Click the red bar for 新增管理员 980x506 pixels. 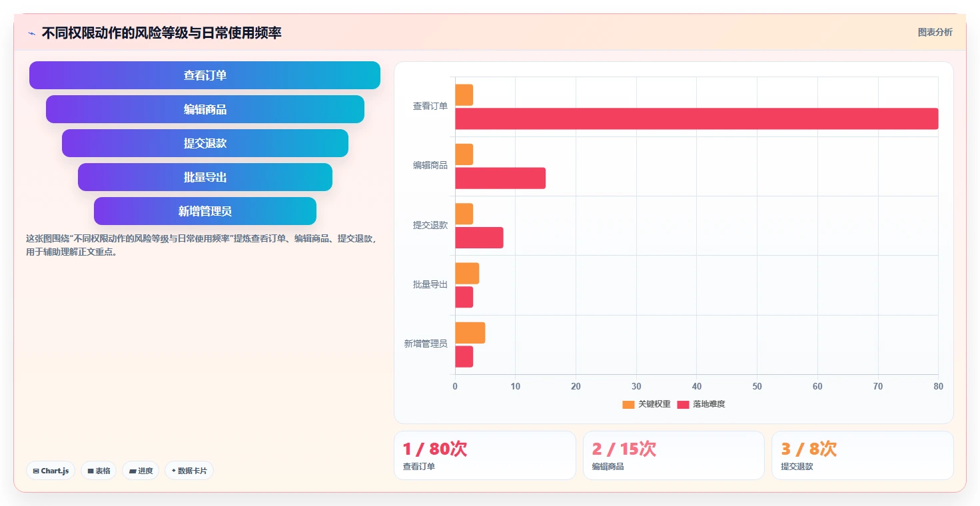pyautogui.click(x=464, y=357)
